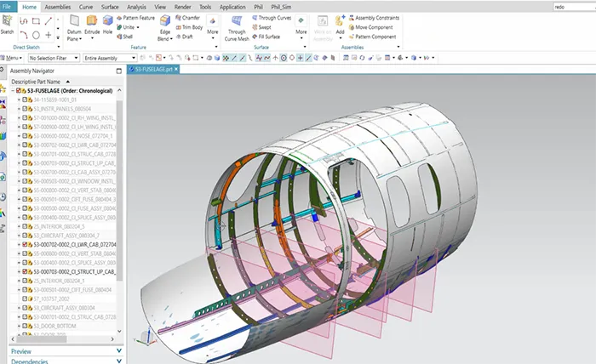Select the Arc direct sketch tool
The width and height of the screenshot is (596, 364).
tap(24, 36)
